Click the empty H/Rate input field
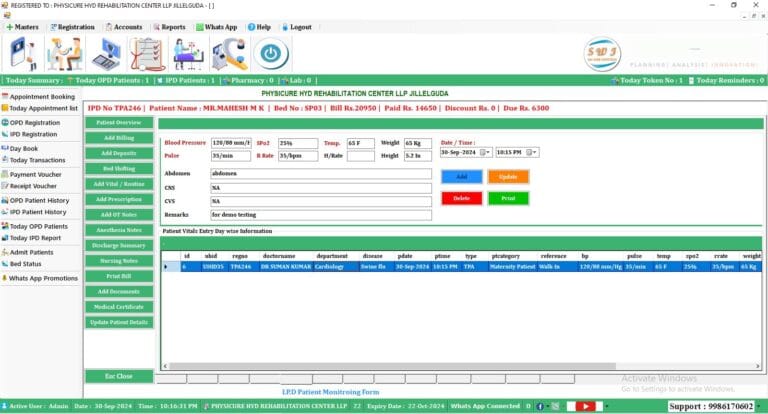 (x=360, y=156)
